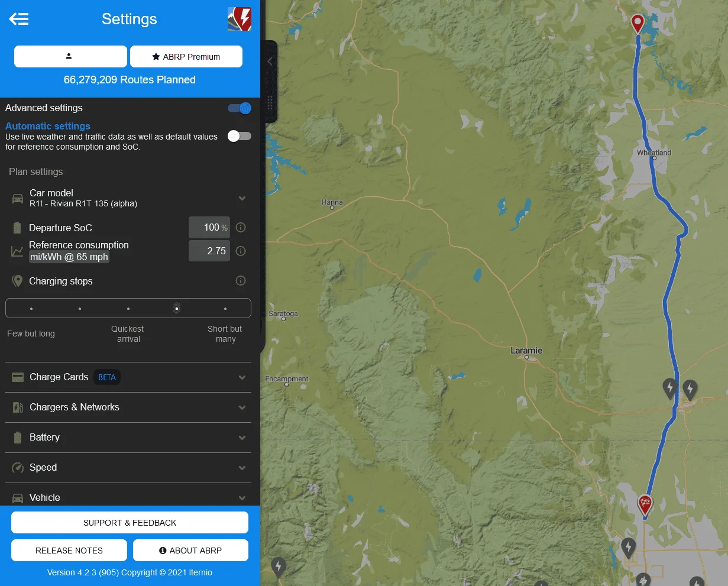This screenshot has height=586, width=728.
Task: Open ABRP Premium
Action: click(x=186, y=57)
